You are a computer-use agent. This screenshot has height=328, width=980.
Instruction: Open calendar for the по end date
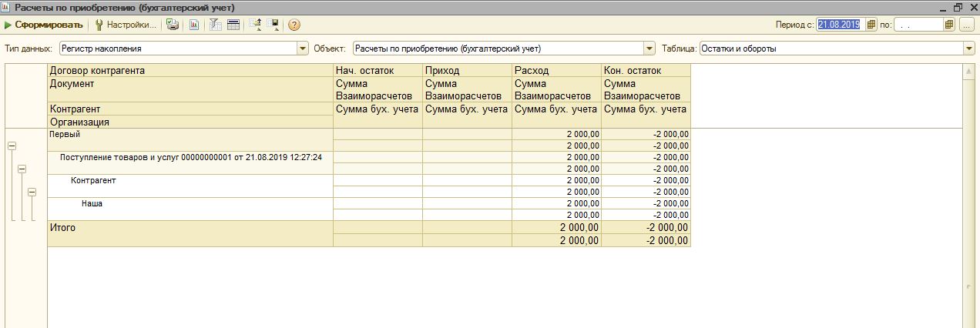(x=950, y=25)
